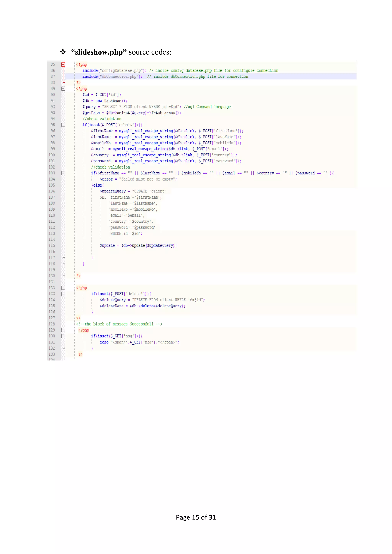Click the configDatabase.php include statement
Screen dimensions: 392x554
click(x=114, y=70)
